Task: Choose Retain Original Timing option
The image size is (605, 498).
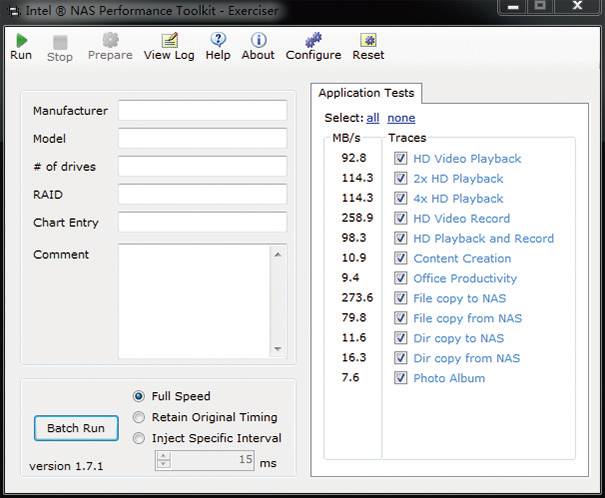Action: pos(139,417)
